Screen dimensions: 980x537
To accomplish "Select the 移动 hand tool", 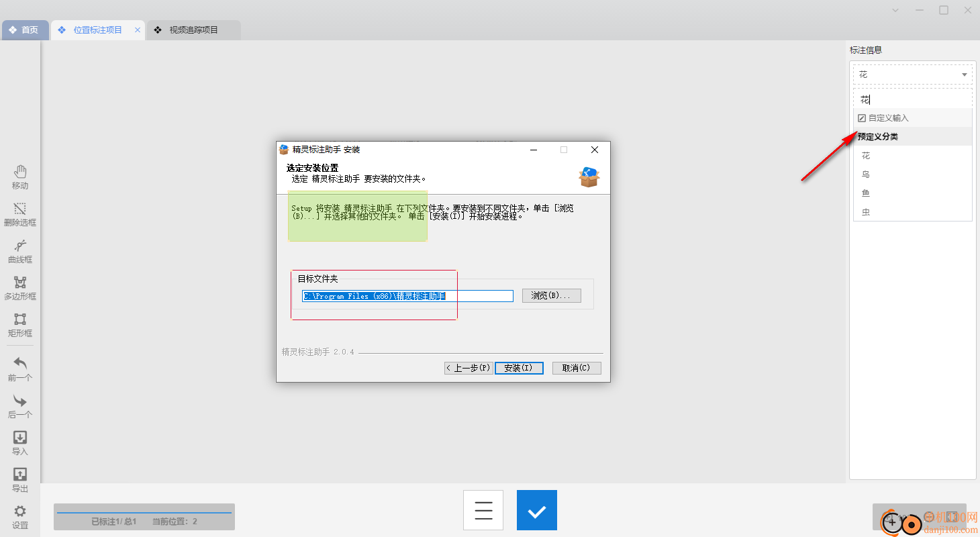I will pos(20,177).
